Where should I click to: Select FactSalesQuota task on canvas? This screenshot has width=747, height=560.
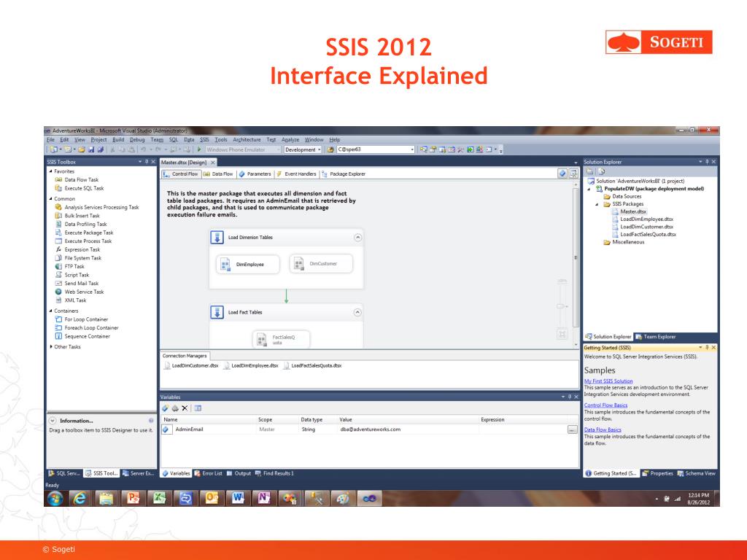tap(281, 339)
